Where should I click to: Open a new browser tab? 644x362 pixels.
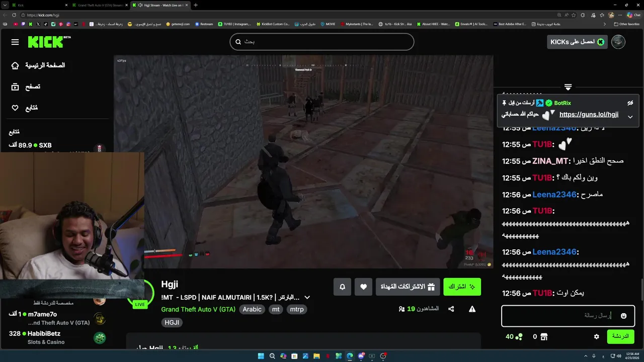[x=196, y=5]
